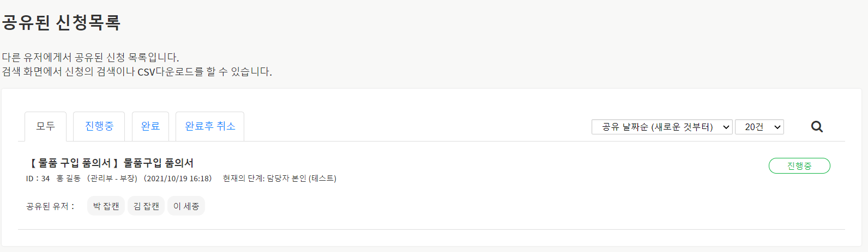Viewport: 868px width, 252px height.
Task: Click the 공유된 유저 label
Action: (x=50, y=206)
